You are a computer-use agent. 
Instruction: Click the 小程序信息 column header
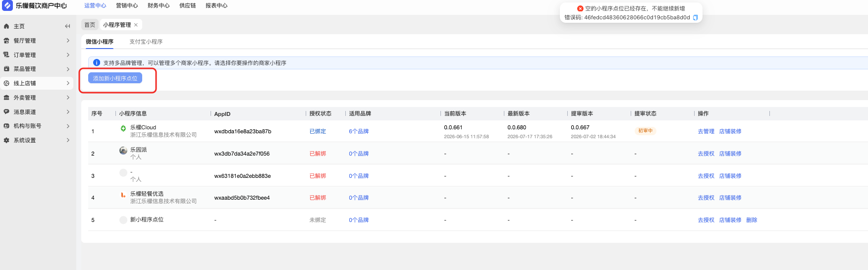click(x=133, y=113)
